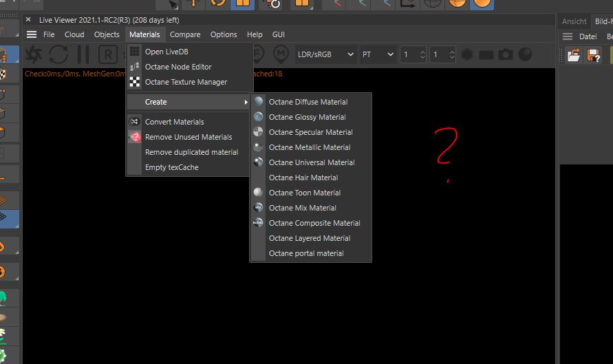Click the hexagon icon in Live Viewer toolbar
Screen dimensions: 613x364
pos(467,54)
